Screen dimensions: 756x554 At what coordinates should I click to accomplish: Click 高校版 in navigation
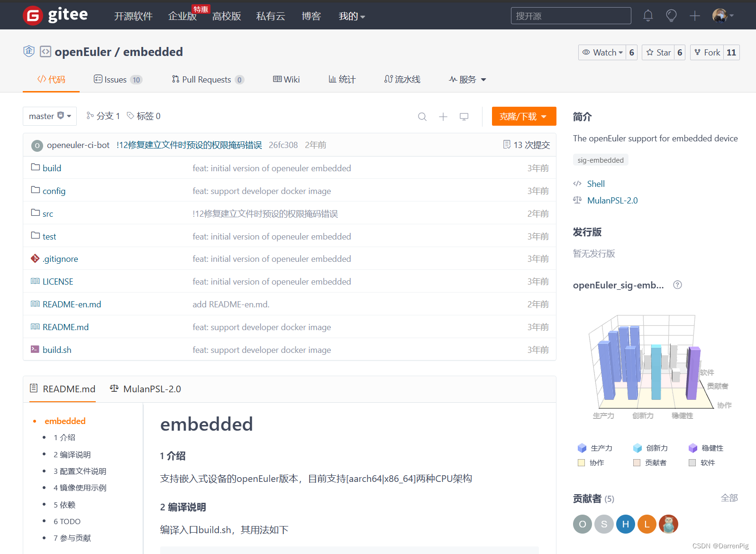point(227,16)
